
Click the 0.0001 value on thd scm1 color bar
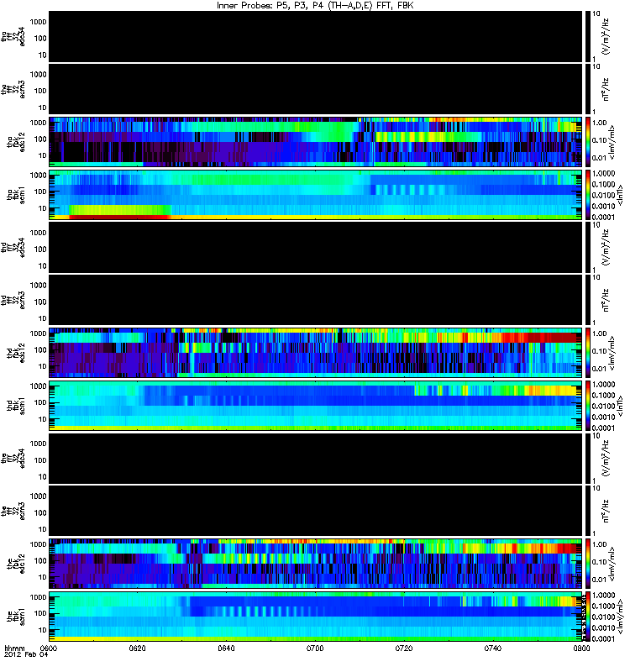coord(603,428)
